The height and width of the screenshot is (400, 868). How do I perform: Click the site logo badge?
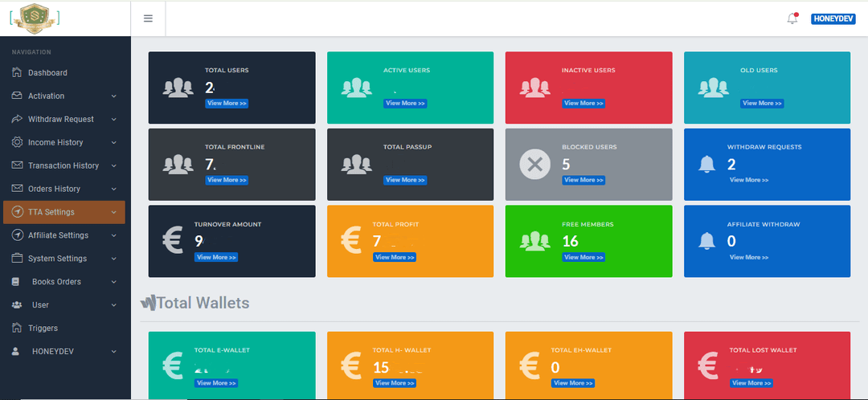pos(33,18)
